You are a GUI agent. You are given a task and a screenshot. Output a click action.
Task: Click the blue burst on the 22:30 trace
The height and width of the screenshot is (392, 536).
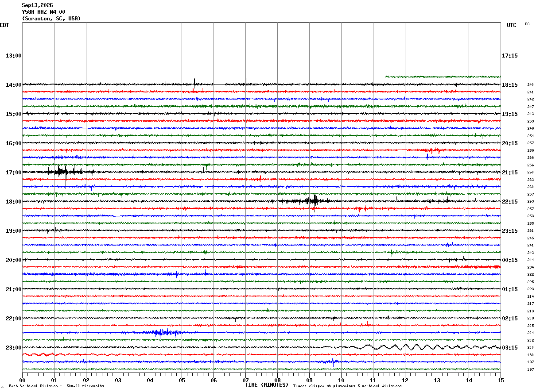[x=165, y=333]
